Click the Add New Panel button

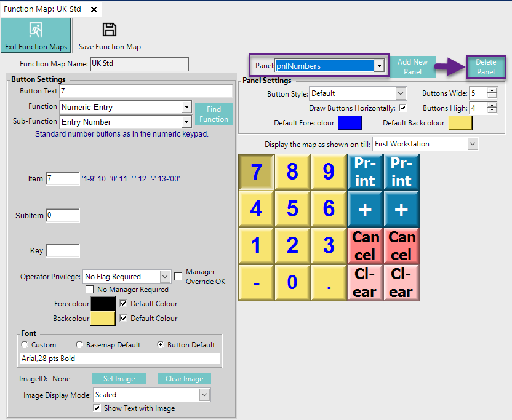click(412, 67)
